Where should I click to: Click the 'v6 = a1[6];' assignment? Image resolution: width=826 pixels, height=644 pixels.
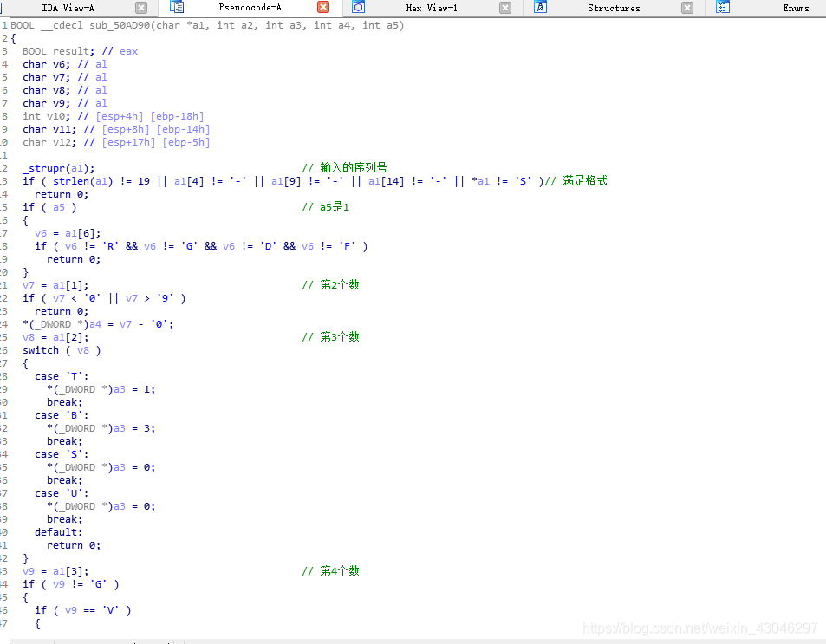click(68, 233)
